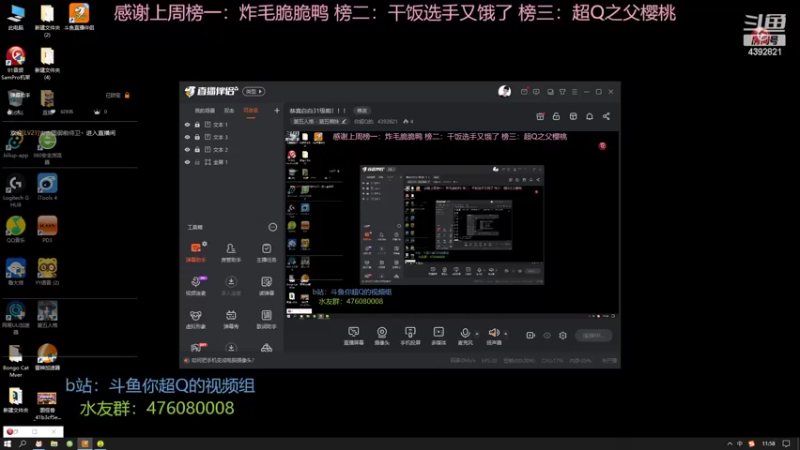800x450 pixels.
Task: Open the 弹幕助手 tool in the toolbox
Action: pos(196,252)
